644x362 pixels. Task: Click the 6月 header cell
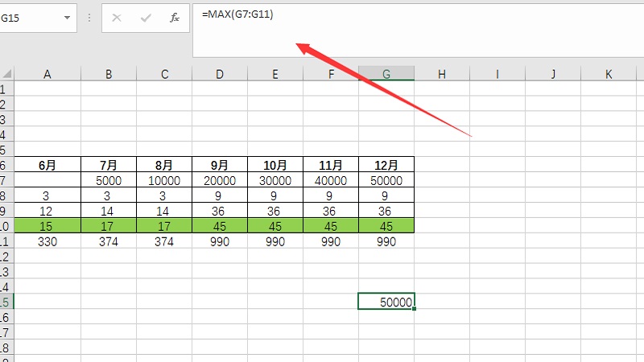point(47,166)
